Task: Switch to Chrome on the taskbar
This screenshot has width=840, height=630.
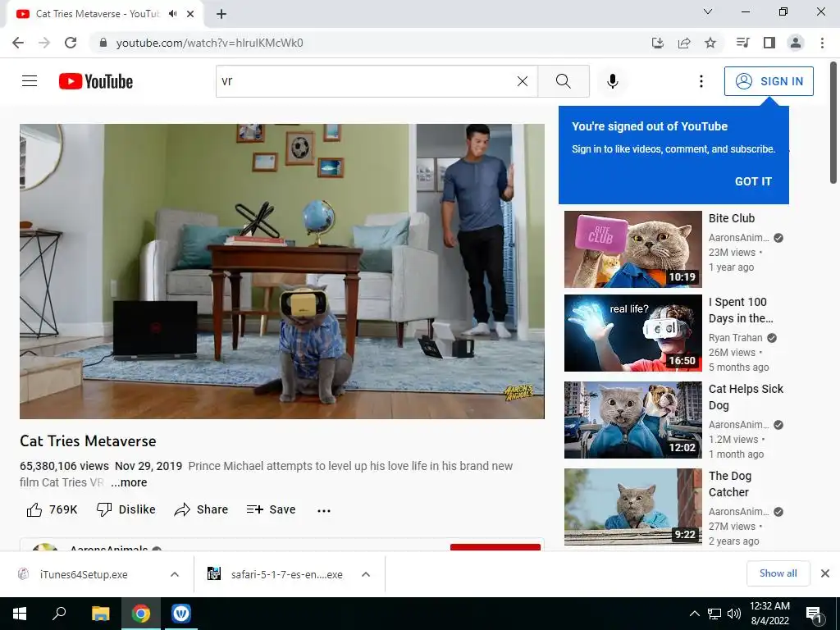Action: click(141, 614)
